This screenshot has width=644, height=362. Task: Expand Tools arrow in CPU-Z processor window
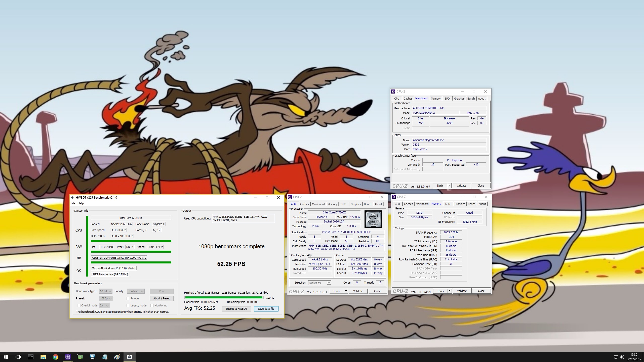pos(346,291)
